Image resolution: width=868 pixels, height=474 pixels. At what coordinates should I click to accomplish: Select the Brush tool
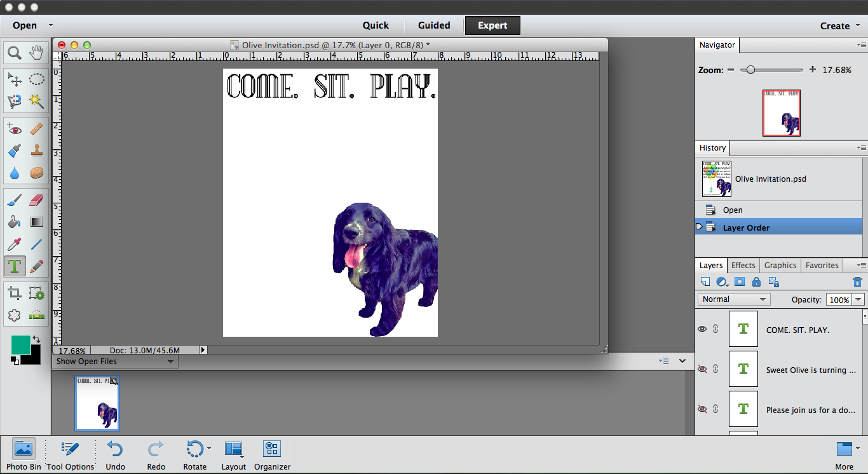tap(15, 201)
